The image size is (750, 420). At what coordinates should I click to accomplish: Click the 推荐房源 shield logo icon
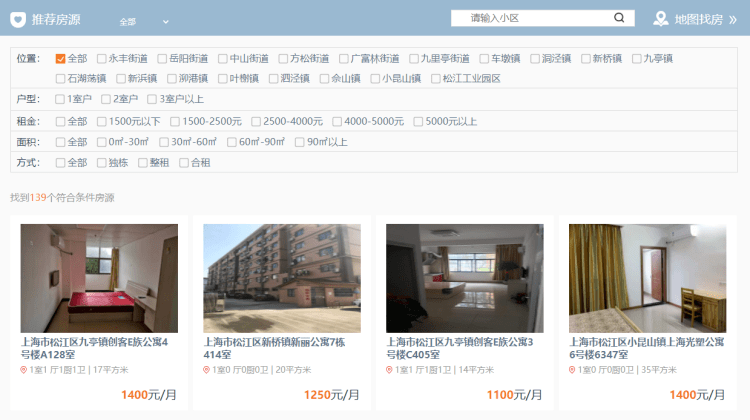tap(18, 19)
